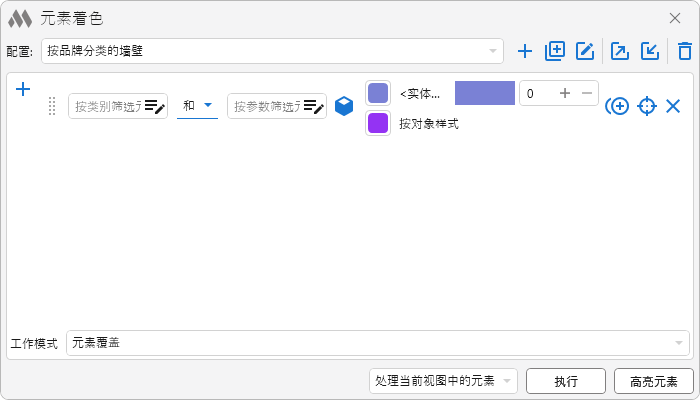Screen dimensions: 700x400
Task: Expand the 和 logic operator dropdown
Action: 197,106
